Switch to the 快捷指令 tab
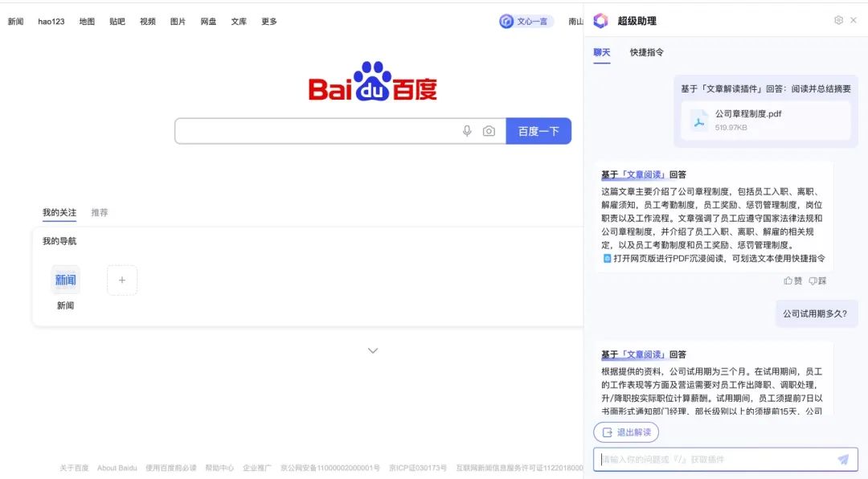868x479 pixels. point(646,52)
